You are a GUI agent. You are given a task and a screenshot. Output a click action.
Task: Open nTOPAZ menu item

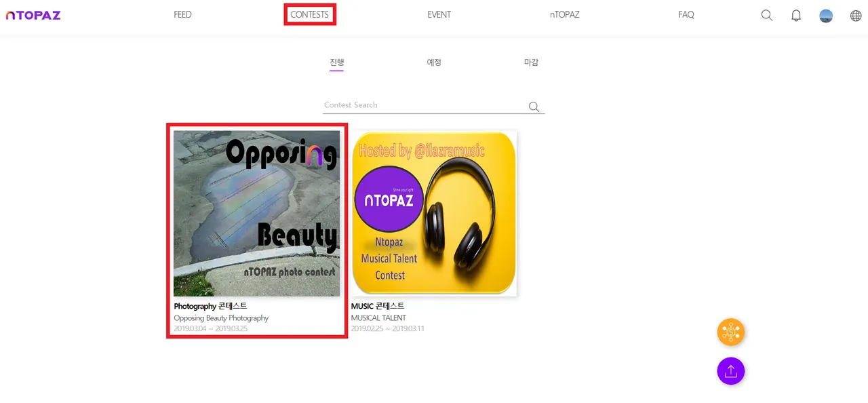[x=564, y=14]
